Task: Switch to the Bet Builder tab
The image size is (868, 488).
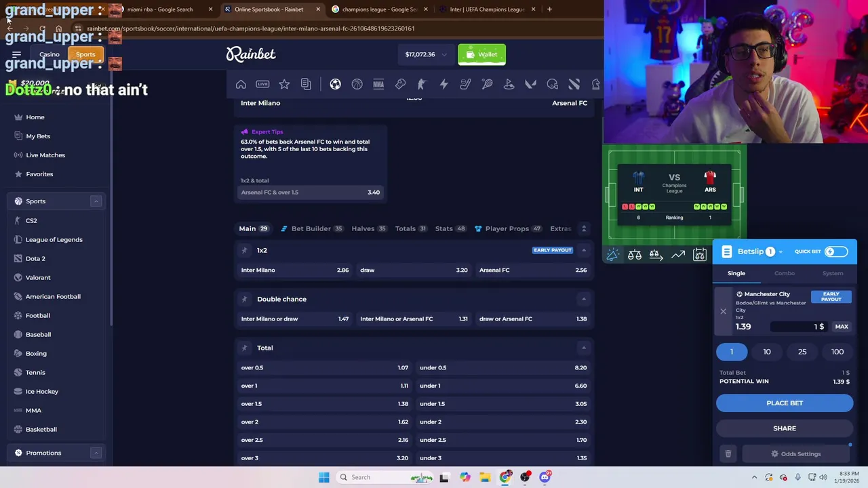Action: point(312,228)
